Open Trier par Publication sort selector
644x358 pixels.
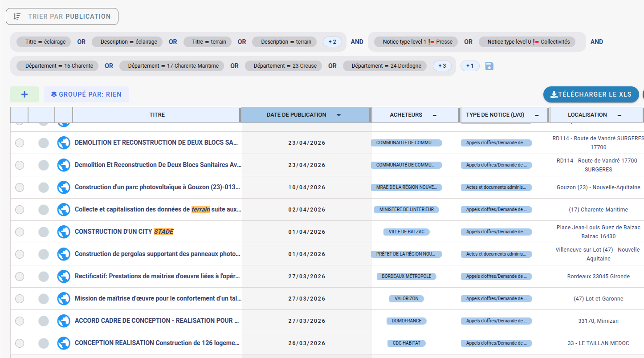62,16
